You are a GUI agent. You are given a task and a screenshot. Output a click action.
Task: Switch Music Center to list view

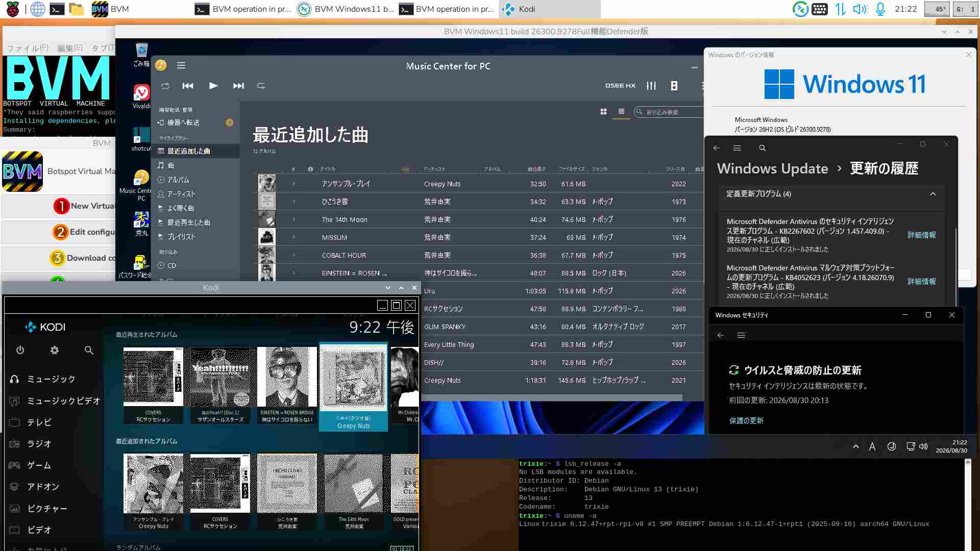[x=621, y=112]
